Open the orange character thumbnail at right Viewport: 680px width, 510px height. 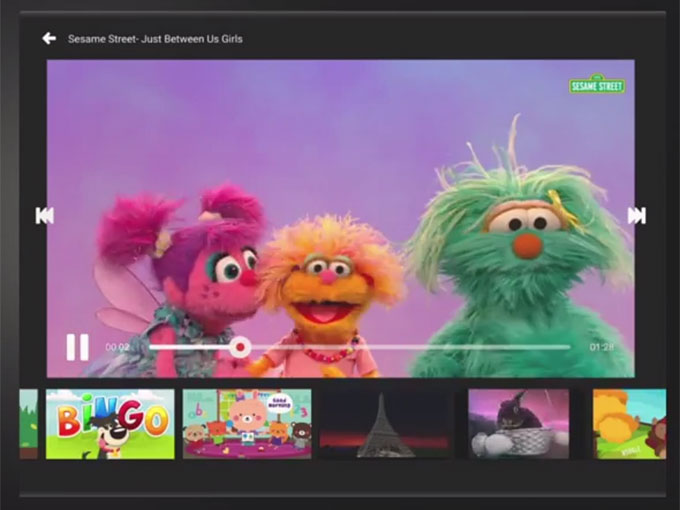(x=629, y=424)
